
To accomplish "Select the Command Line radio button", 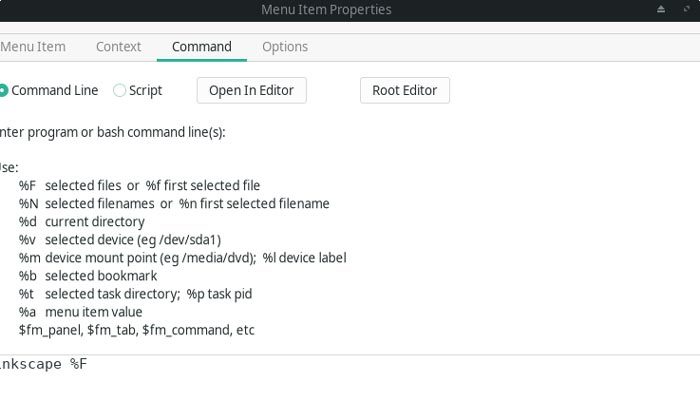I will tap(4, 90).
